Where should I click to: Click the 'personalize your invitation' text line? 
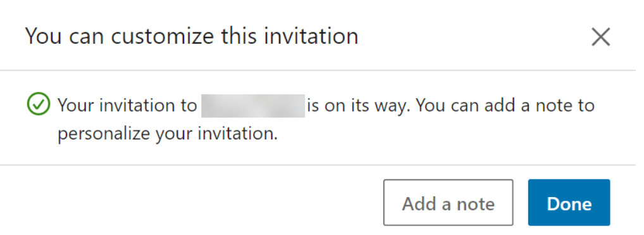pos(168,134)
